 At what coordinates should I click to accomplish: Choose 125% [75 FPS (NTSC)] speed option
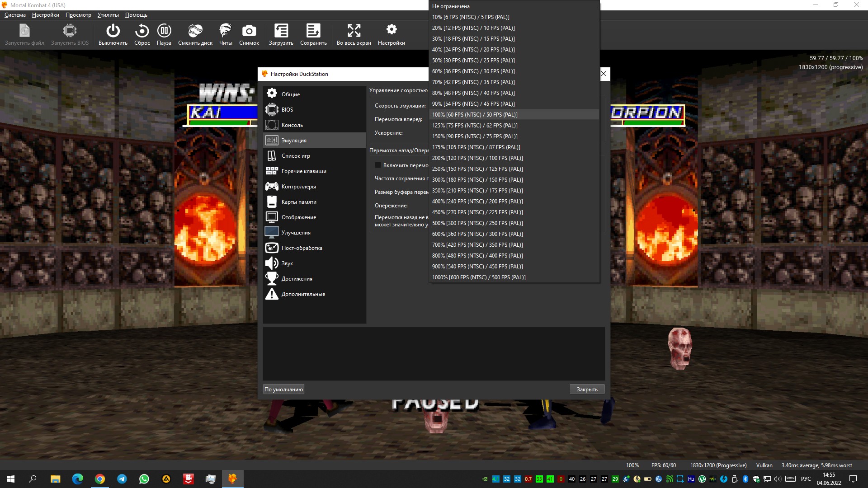(x=514, y=126)
